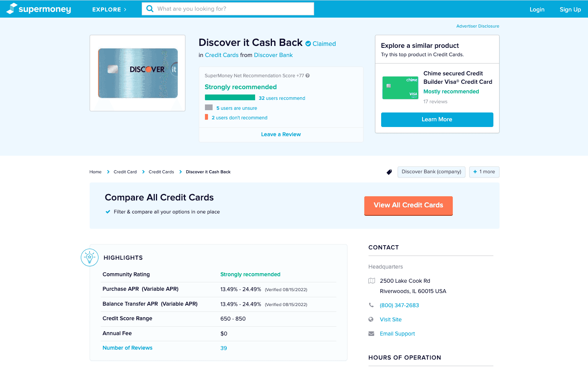Click the Email Support link

coord(397,334)
